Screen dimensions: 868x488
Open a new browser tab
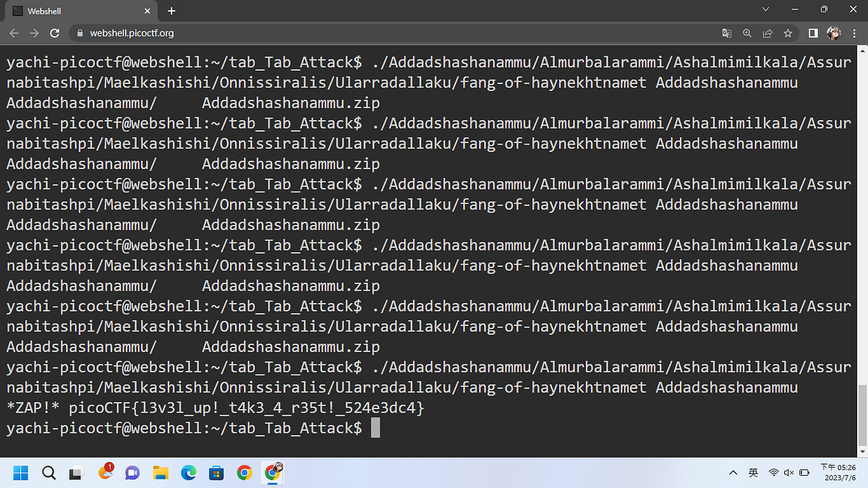(x=171, y=11)
